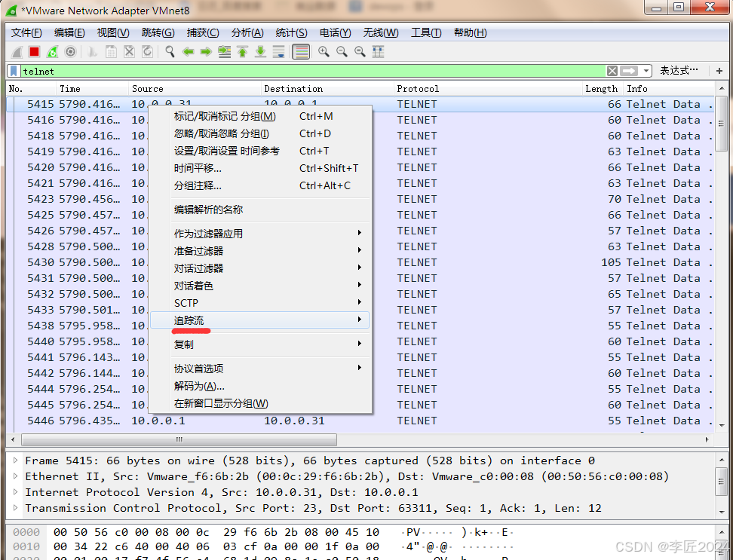Click the reload capture file icon
Viewport: 733px width, 560px height.
click(147, 52)
